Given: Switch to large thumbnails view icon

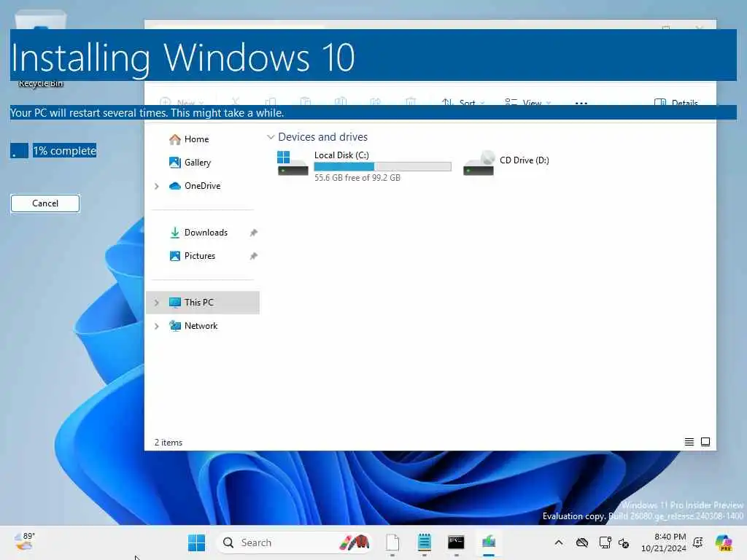Looking at the screenshot, I should click(x=705, y=442).
